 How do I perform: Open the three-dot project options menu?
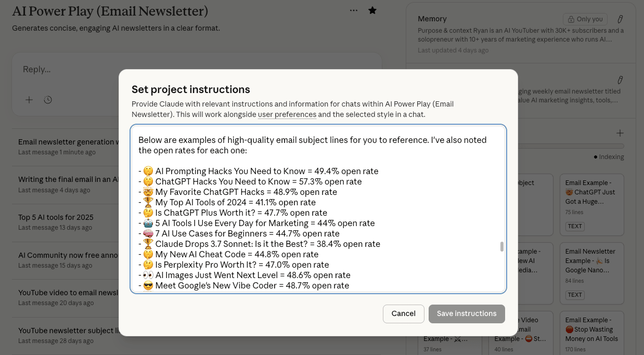tap(354, 10)
